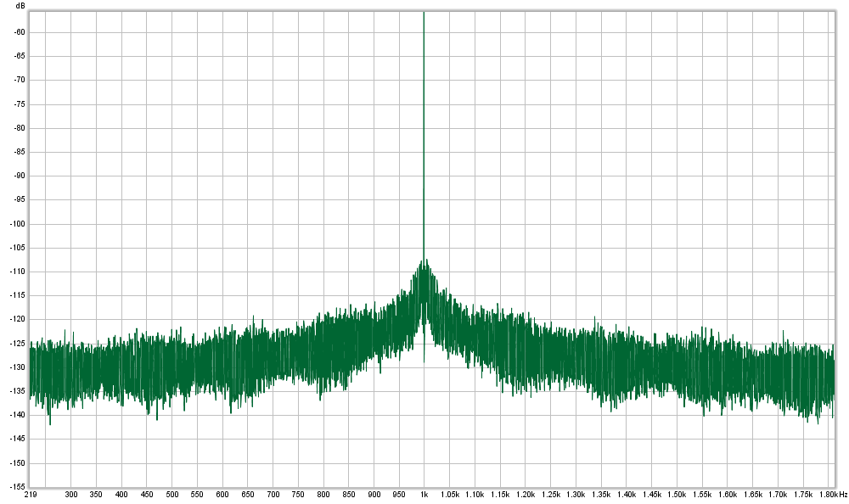This screenshot has height=504, width=849.
Task: Click the -150 dB axis label
Action: pos(18,463)
